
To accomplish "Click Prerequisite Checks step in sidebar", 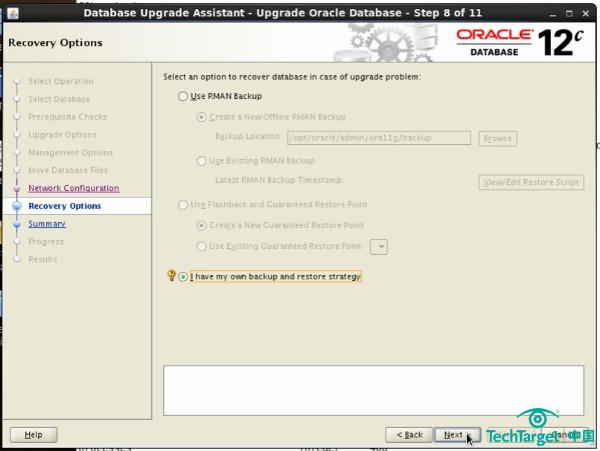I will pos(67,117).
